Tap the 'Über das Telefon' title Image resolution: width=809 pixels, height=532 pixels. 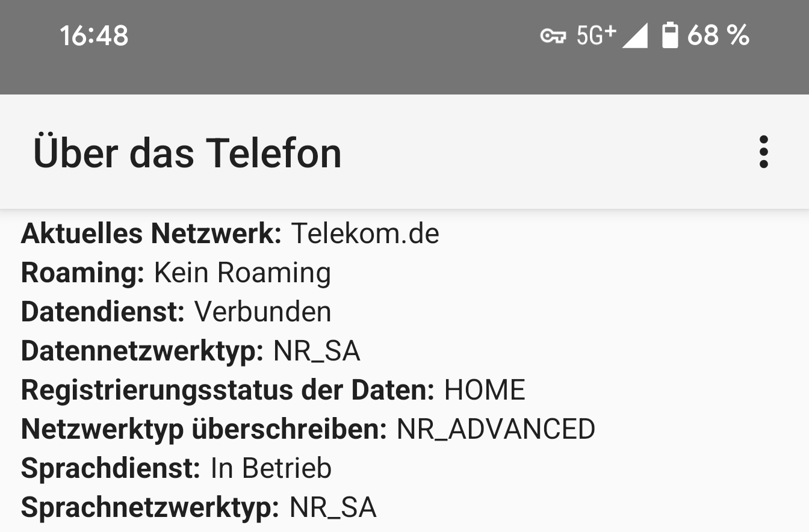187,153
